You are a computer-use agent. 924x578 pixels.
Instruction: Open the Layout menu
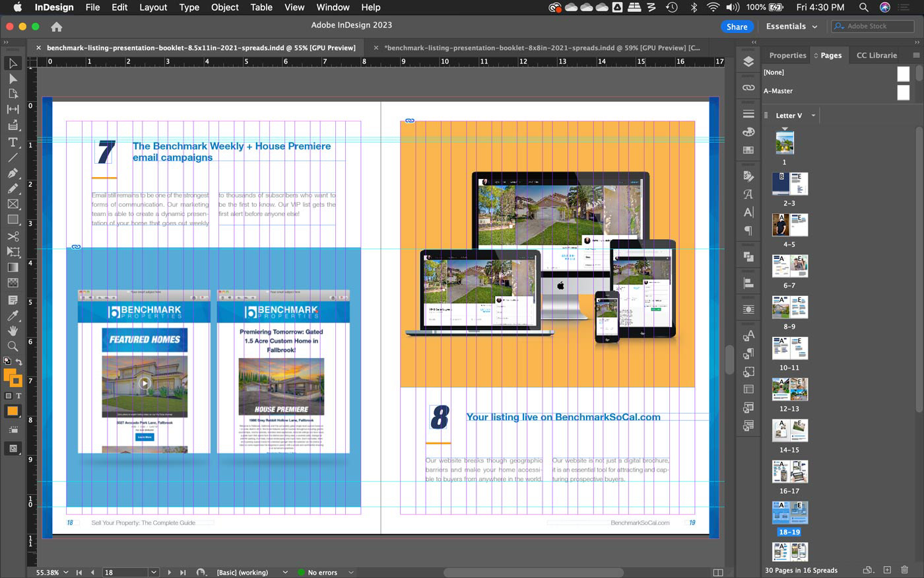point(153,7)
